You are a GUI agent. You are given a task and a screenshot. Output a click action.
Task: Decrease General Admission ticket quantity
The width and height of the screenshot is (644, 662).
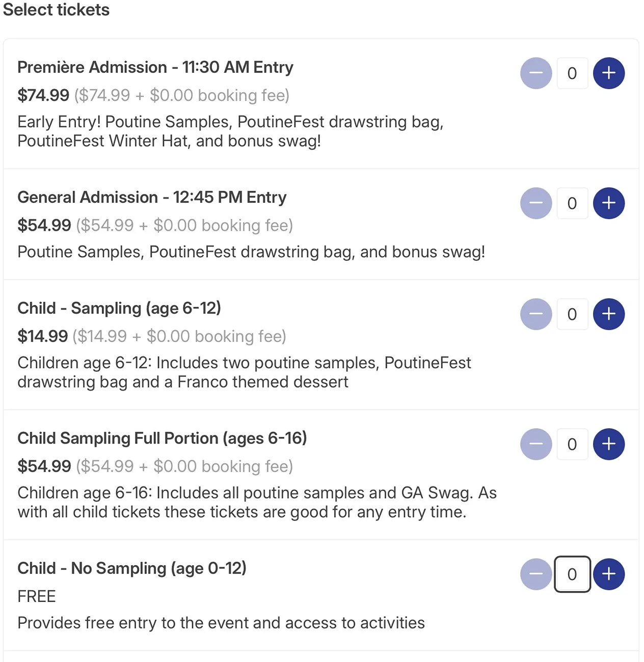click(536, 203)
